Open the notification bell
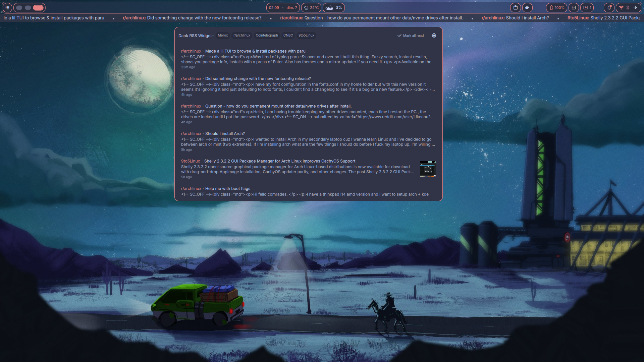This screenshot has height=362, width=644. 609,8
